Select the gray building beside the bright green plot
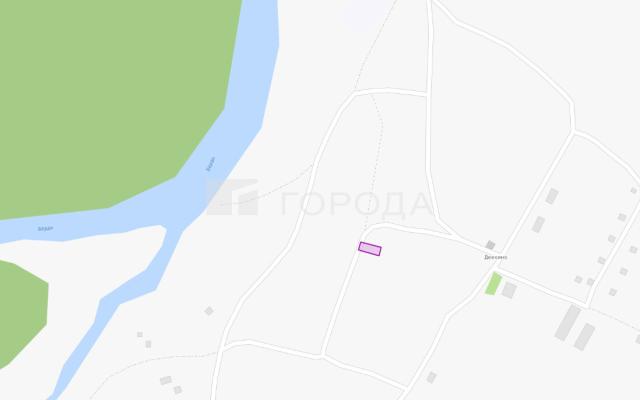 pos(509,290)
